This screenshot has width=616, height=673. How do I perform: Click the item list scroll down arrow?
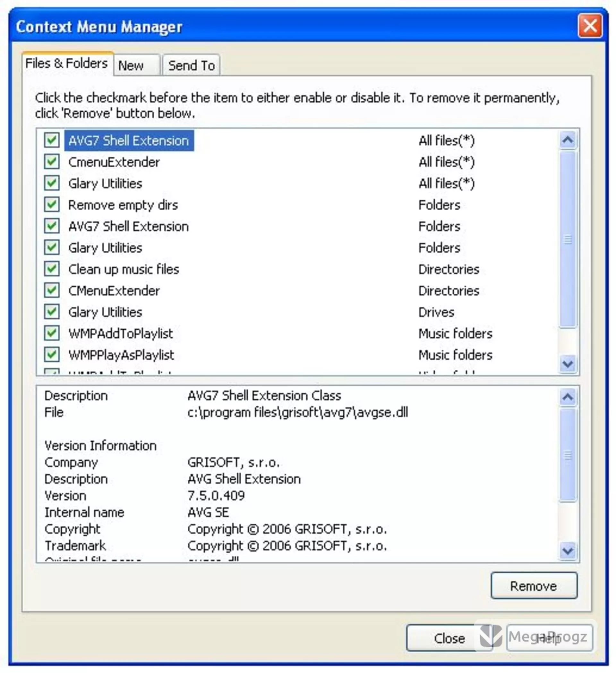[568, 364]
